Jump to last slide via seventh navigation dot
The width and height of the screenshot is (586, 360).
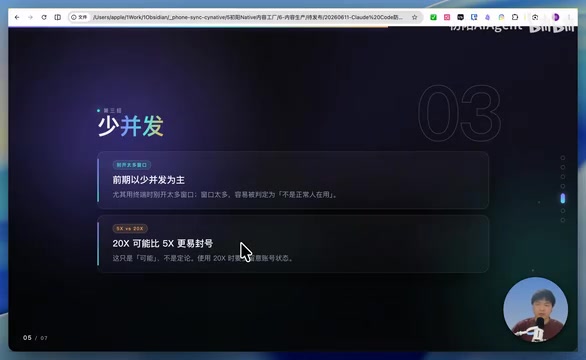pyautogui.click(x=563, y=220)
